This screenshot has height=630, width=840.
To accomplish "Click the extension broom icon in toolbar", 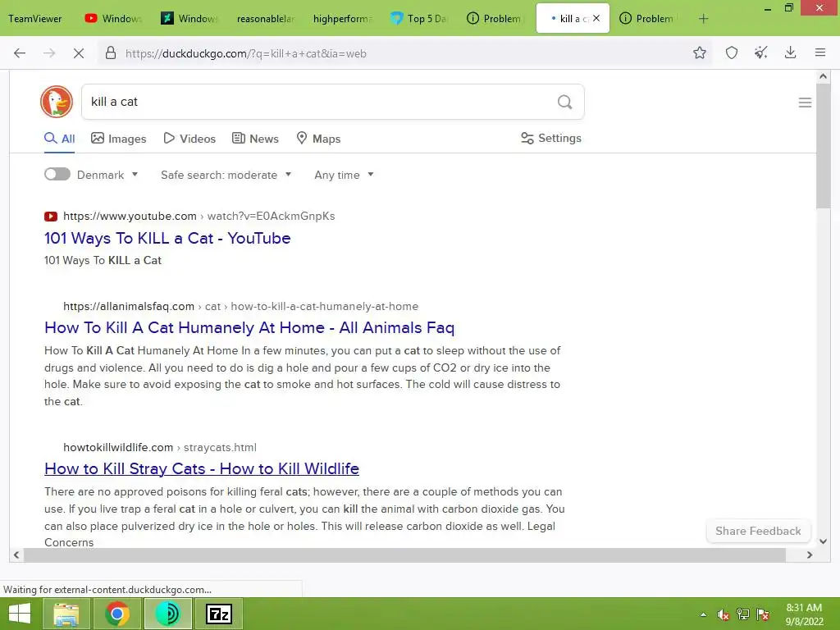I will (x=760, y=52).
